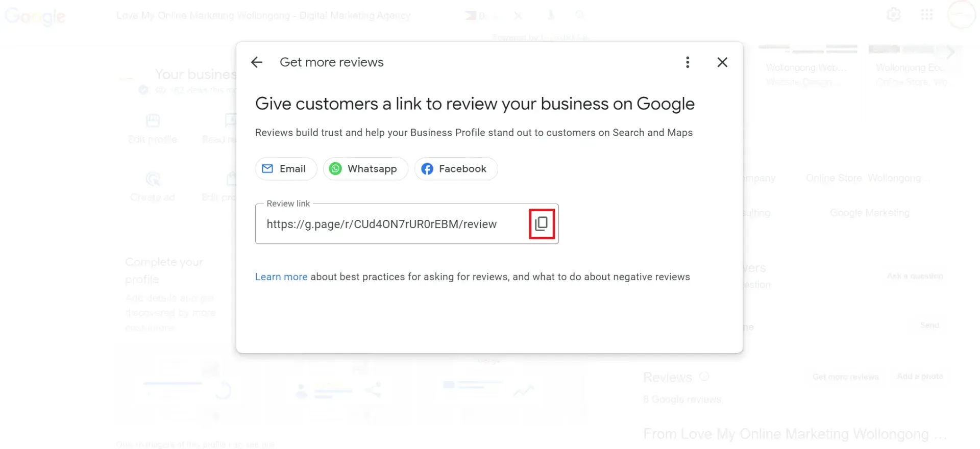
Task: Click the 'Get more reviews' dialog title
Action: (x=332, y=62)
